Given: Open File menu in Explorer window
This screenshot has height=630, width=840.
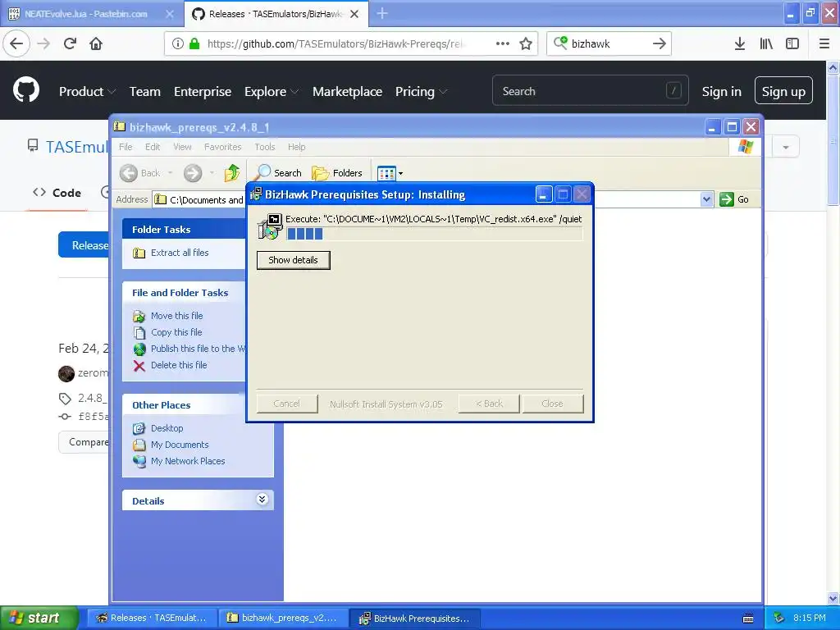Looking at the screenshot, I should [x=126, y=147].
